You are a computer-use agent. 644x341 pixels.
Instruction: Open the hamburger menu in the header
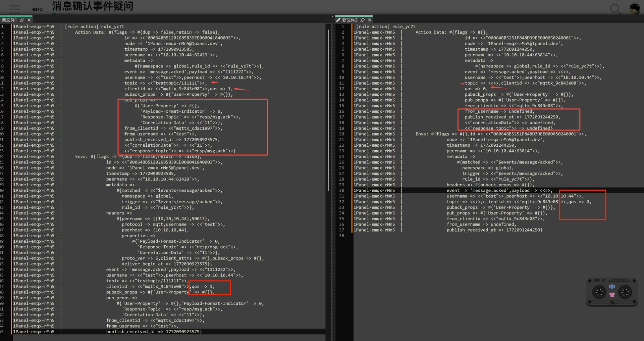click(x=15, y=8)
